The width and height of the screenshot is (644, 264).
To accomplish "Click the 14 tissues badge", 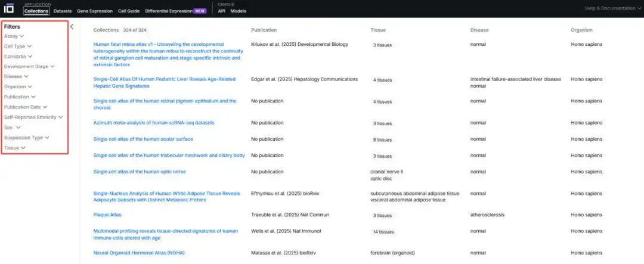I will tap(382, 232).
